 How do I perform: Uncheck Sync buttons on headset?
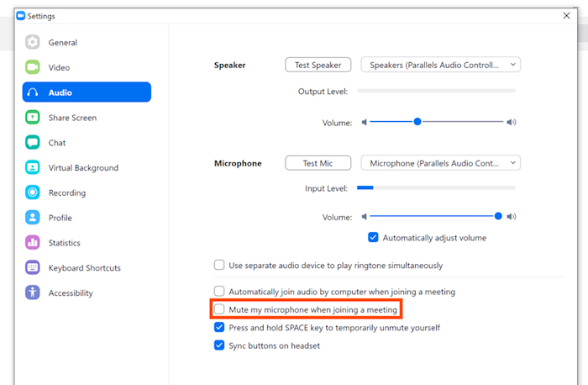(219, 345)
